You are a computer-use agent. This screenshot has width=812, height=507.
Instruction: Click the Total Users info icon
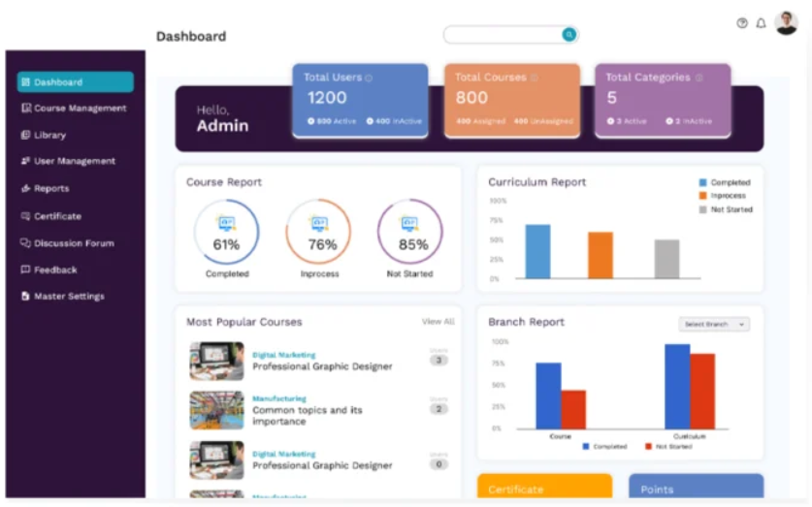coord(369,78)
